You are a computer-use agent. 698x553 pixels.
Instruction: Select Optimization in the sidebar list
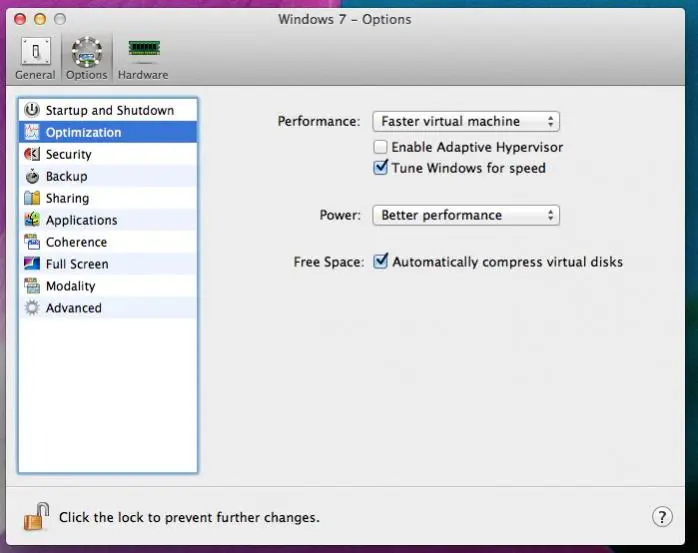(83, 132)
